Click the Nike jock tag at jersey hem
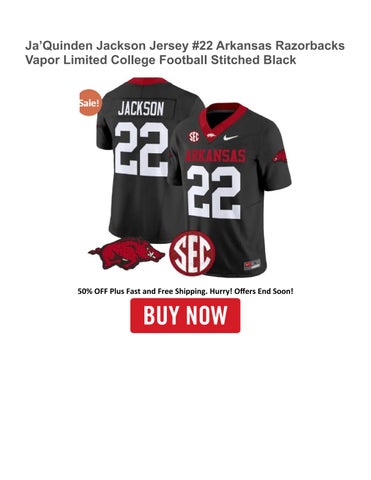 252,264
